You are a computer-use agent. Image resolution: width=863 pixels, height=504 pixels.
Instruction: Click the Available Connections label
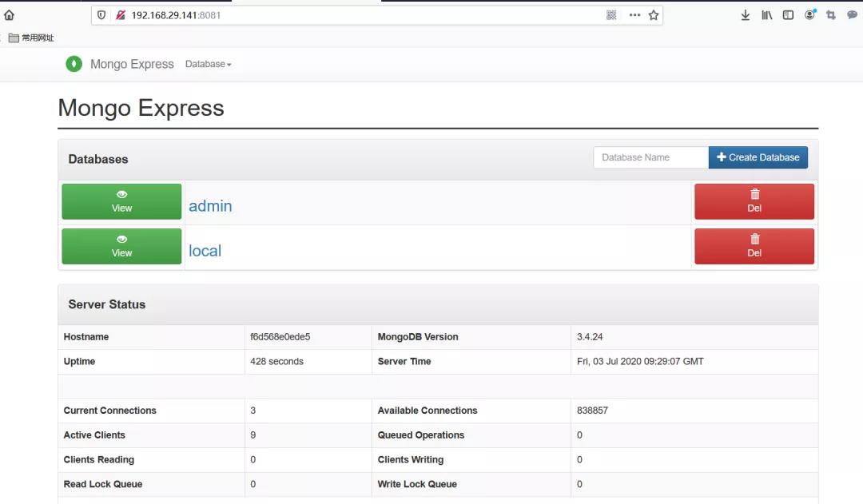tap(427, 411)
